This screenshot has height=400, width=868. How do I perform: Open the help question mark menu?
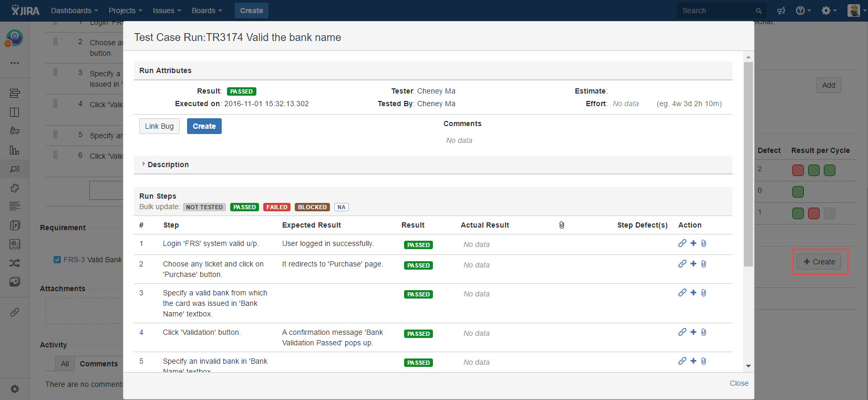coord(803,11)
